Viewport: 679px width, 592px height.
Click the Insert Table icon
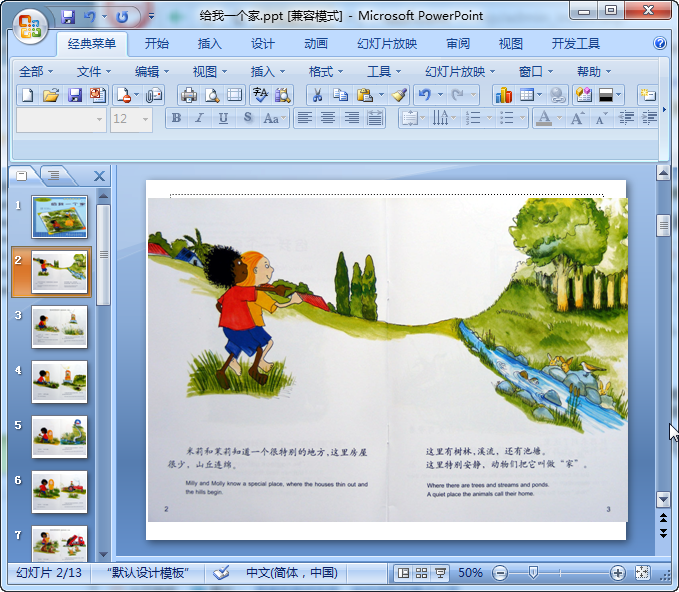pyautogui.click(x=527, y=95)
